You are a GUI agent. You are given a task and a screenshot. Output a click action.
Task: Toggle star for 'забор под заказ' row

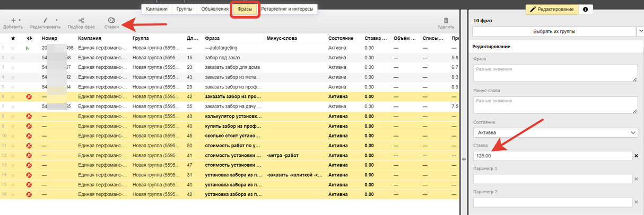point(13,58)
